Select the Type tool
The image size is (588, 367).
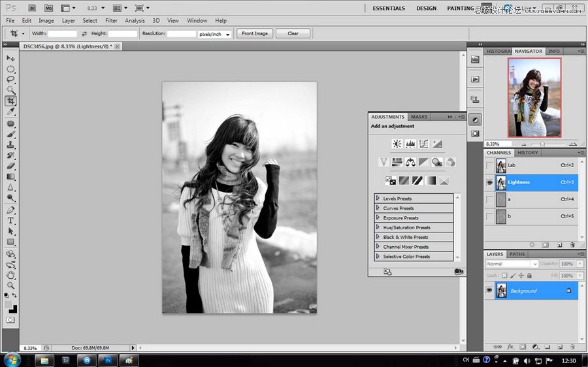(x=10, y=221)
